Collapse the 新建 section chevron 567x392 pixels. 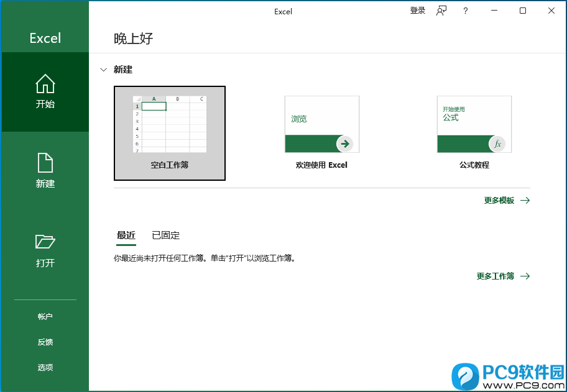point(104,70)
